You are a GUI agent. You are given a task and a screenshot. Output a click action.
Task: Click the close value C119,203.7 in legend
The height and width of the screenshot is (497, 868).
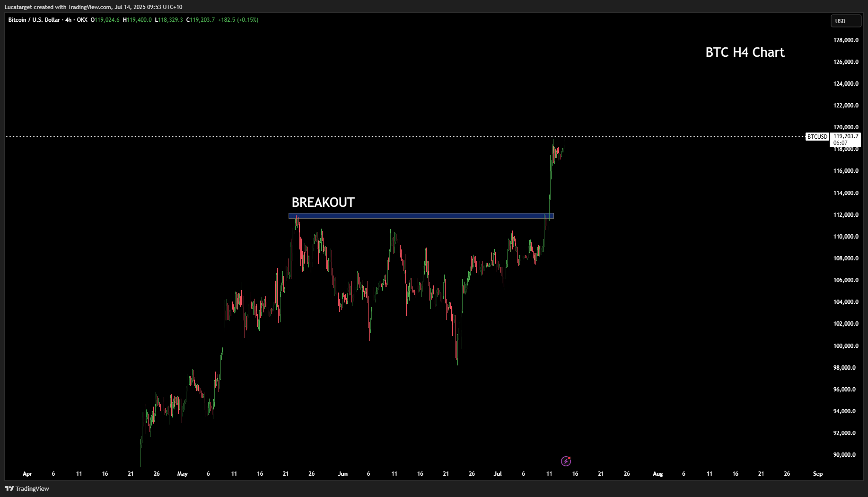pos(201,20)
